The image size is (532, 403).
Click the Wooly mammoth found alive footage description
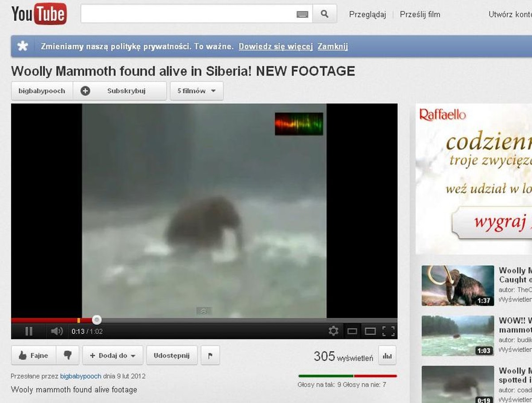pyautogui.click(x=74, y=390)
